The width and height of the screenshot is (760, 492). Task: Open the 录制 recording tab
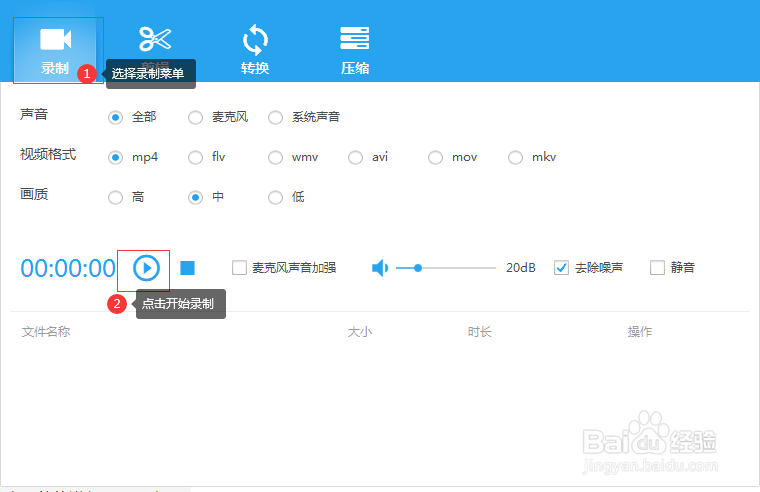pyautogui.click(x=56, y=50)
